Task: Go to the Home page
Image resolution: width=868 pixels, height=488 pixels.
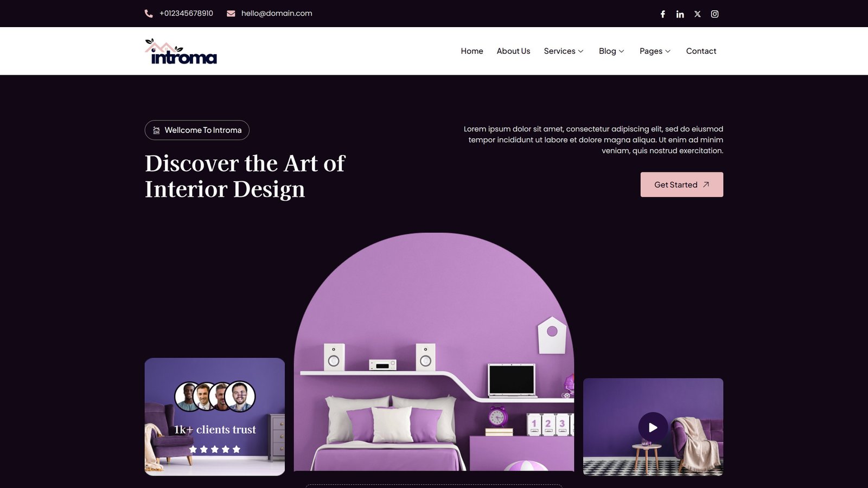Action: point(472,51)
